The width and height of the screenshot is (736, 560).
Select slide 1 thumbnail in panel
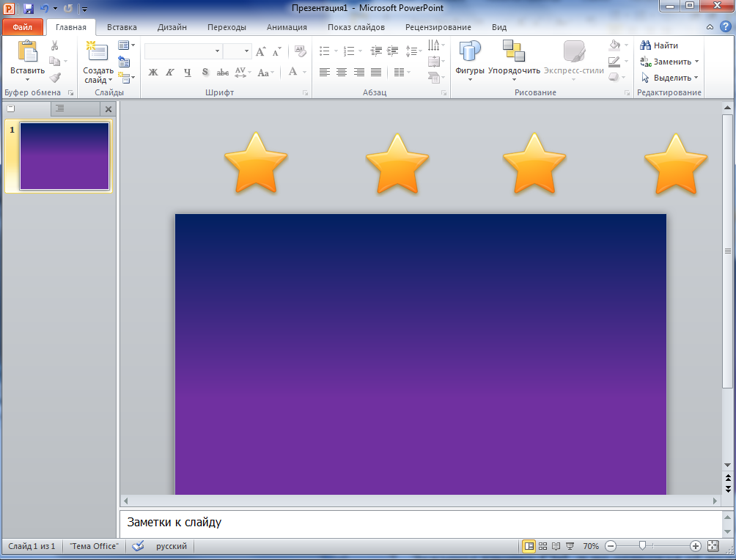tap(65, 156)
